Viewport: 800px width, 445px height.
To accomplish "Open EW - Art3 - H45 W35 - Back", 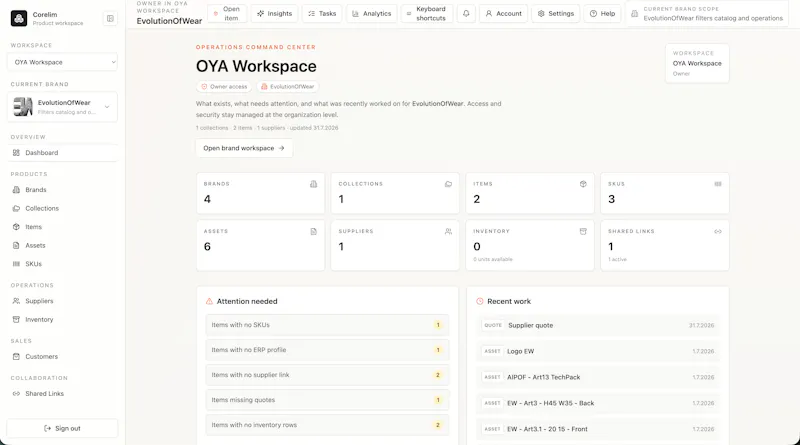I will click(x=597, y=403).
